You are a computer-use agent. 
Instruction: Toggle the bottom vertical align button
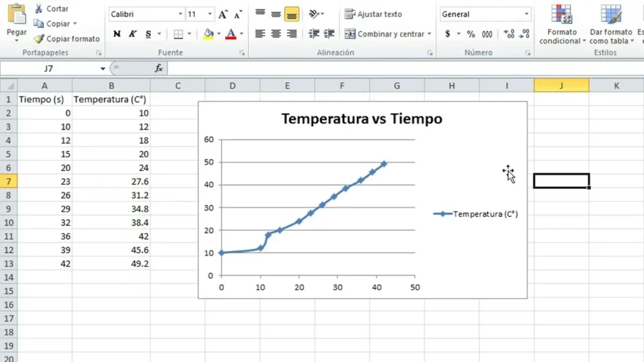[291, 14]
